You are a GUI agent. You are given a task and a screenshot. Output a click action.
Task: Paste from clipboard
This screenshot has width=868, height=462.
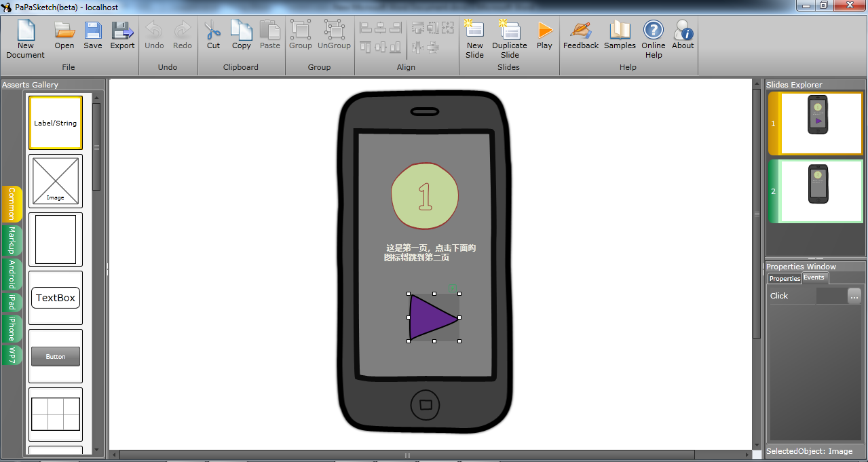[270, 35]
